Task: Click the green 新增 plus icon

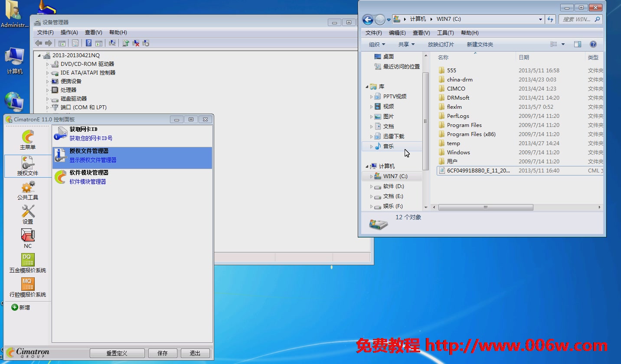Action: [x=15, y=307]
